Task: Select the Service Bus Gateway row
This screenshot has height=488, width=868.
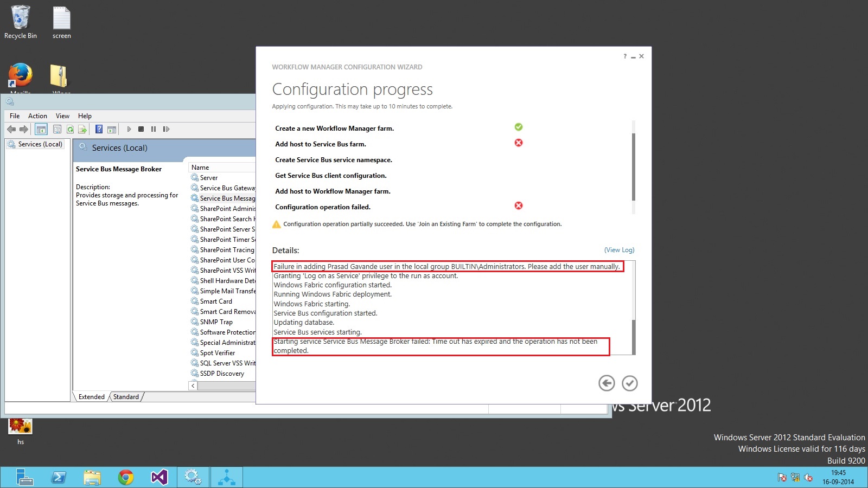Action: click(x=222, y=188)
